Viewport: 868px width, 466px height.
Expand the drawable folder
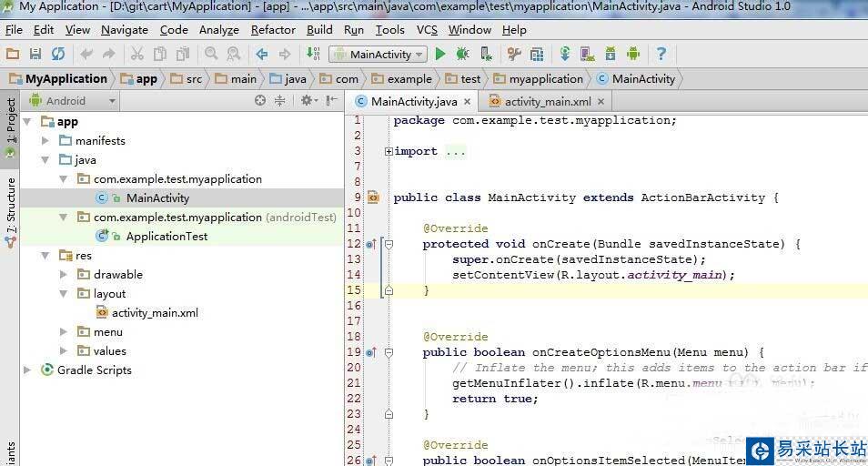64,275
